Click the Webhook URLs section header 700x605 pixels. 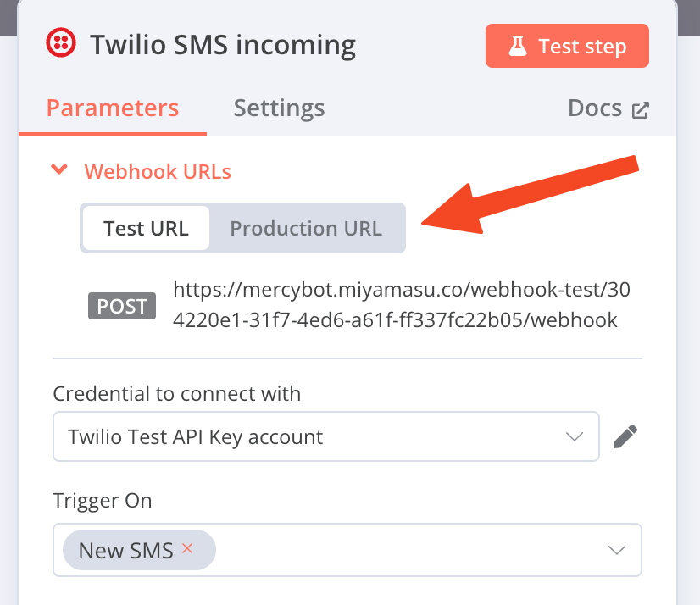(158, 171)
